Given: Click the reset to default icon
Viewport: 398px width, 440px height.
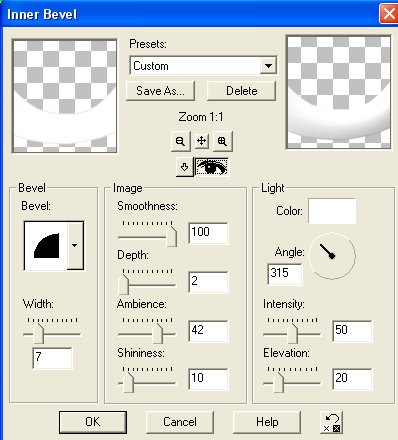Looking at the screenshot, I should click(332, 422).
